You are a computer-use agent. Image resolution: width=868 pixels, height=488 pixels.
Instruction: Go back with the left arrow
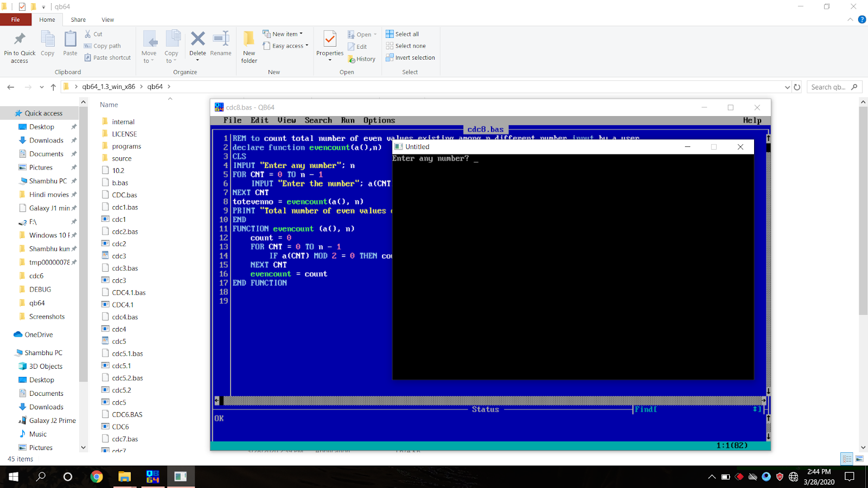point(11,87)
